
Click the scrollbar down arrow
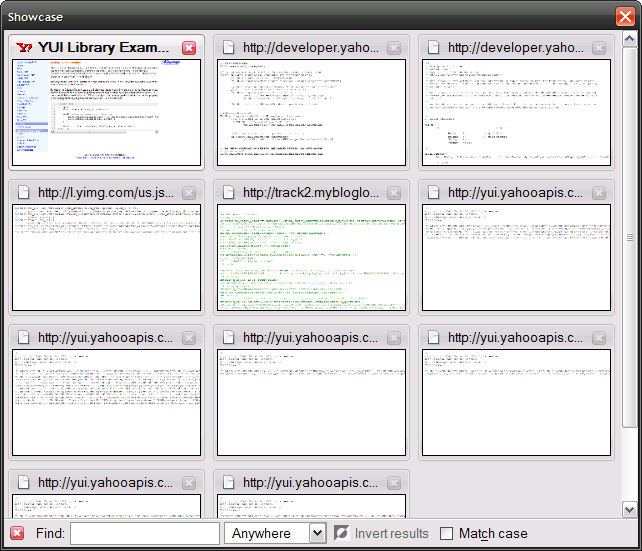[630, 509]
